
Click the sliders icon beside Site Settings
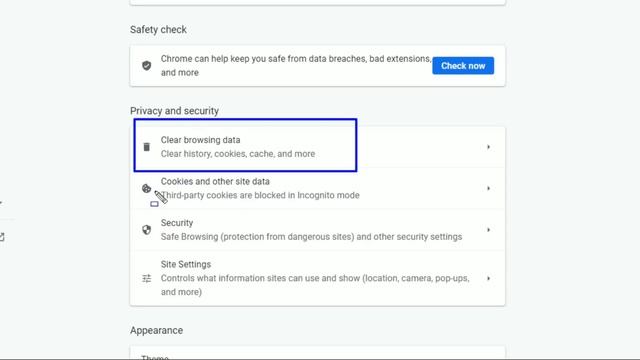click(x=147, y=278)
